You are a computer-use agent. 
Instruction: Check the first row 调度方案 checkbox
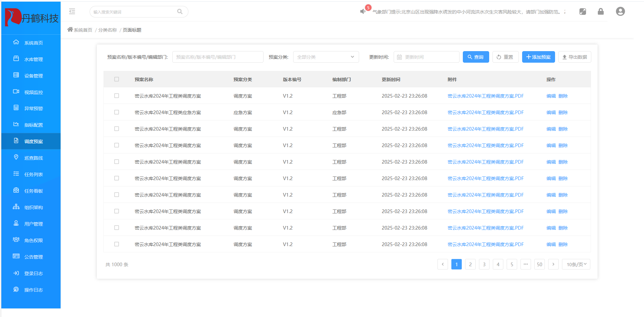[117, 96]
